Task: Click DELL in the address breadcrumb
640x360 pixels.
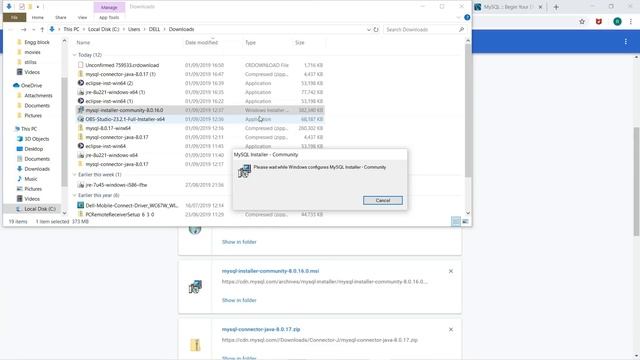Action: (x=154, y=29)
